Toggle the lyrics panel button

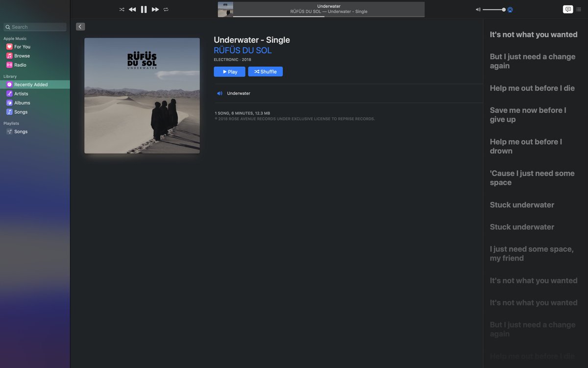[x=568, y=9]
